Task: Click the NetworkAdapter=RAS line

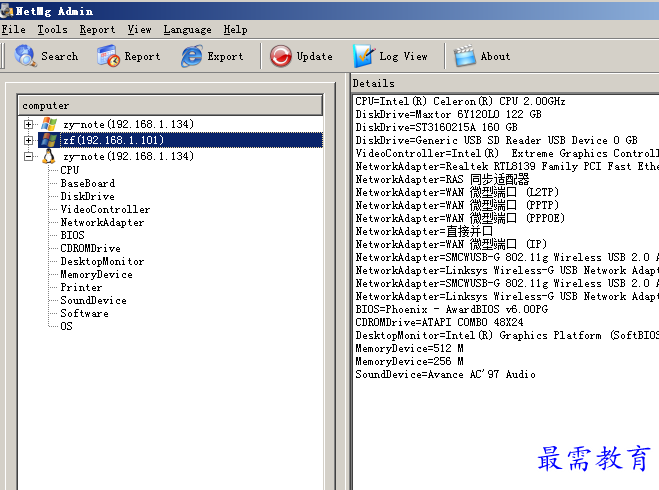Action: (442, 179)
